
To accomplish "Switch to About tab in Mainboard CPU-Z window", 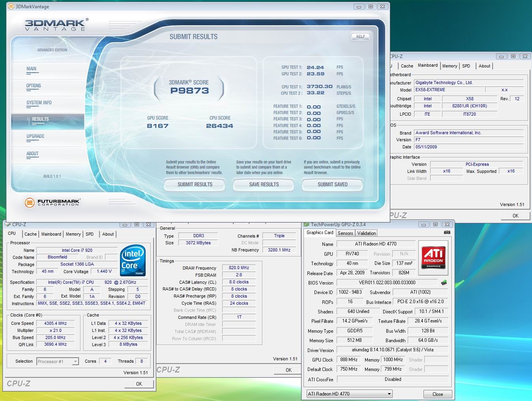I will click(x=484, y=66).
